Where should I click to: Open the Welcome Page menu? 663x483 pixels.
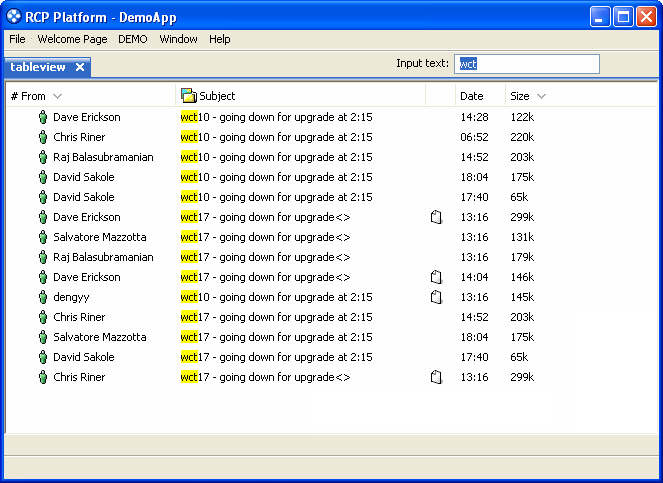[x=72, y=39]
